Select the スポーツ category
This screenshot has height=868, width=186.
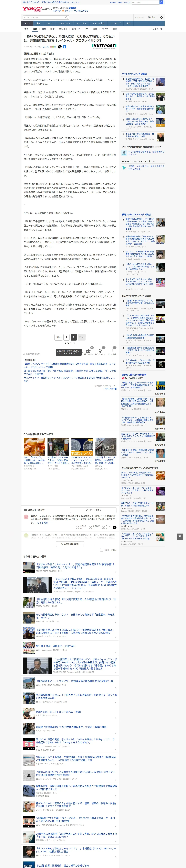76,29
